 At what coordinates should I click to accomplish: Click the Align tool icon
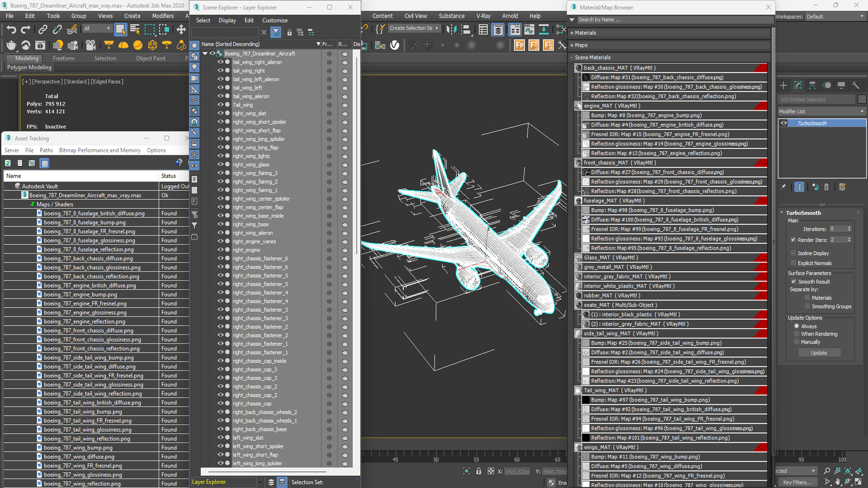tap(466, 30)
